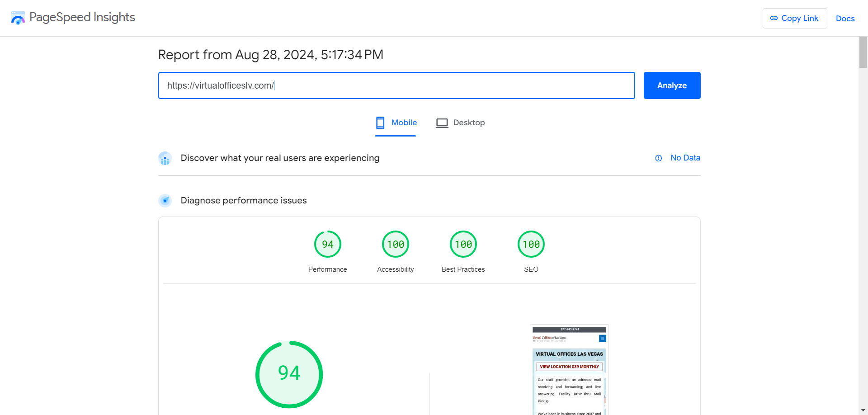Viewport: 868px width, 415px height.
Task: Click the real users experience section icon
Action: pos(165,158)
